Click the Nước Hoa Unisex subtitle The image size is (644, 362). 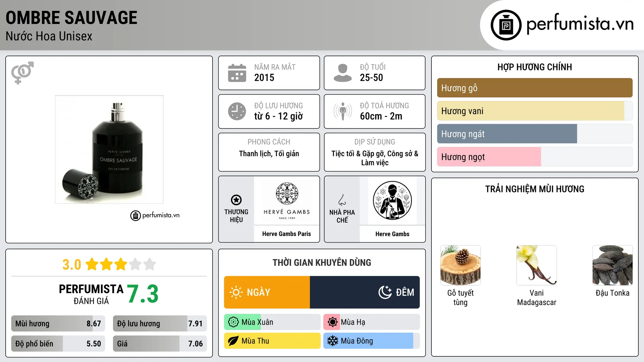coord(49,36)
